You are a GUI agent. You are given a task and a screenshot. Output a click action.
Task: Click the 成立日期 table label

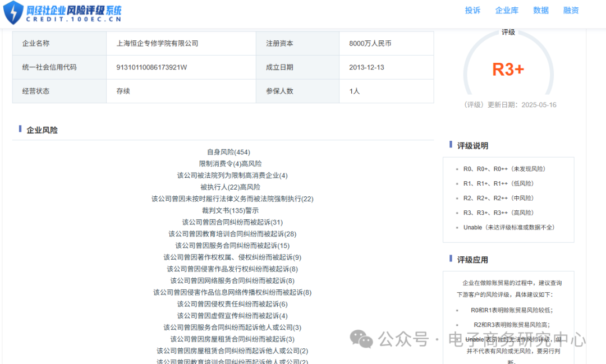(x=279, y=67)
